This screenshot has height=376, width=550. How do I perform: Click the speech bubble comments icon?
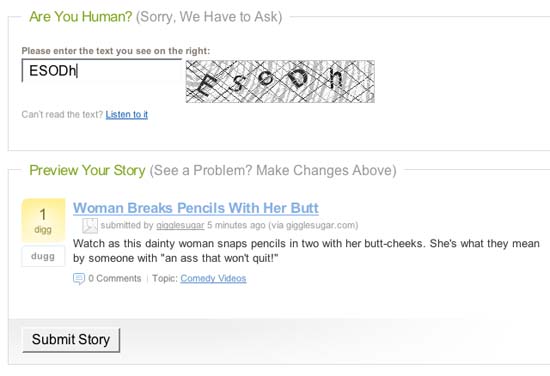[79, 278]
